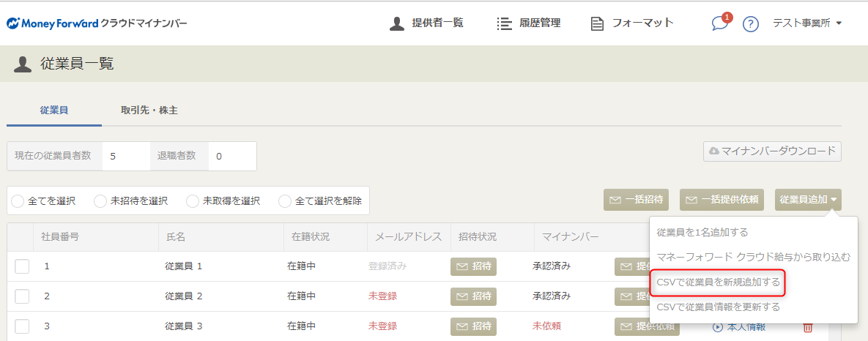The height and width of the screenshot is (341, 868).
Task: Click the マイナンバー column header
Action: [x=570, y=237]
